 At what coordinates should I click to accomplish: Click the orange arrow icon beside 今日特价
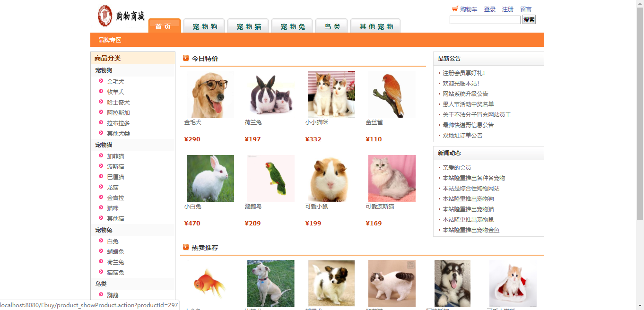(186, 58)
